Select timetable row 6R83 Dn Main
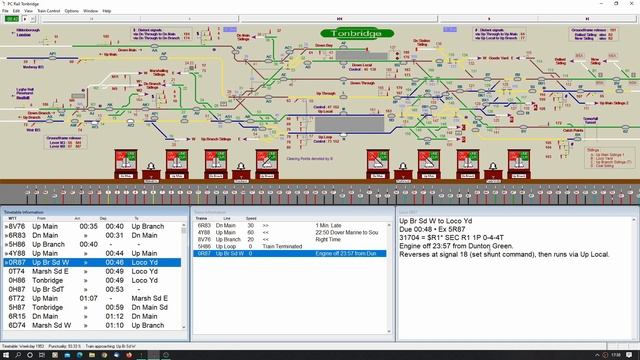Image resolution: width=640 pixels, height=360 pixels. click(x=92, y=235)
